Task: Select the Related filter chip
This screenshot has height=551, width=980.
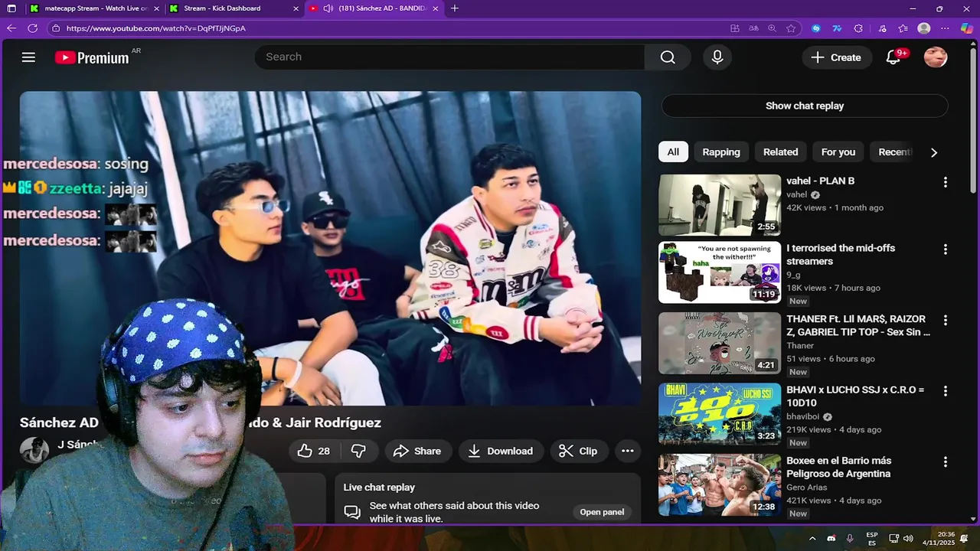Action: (780, 152)
